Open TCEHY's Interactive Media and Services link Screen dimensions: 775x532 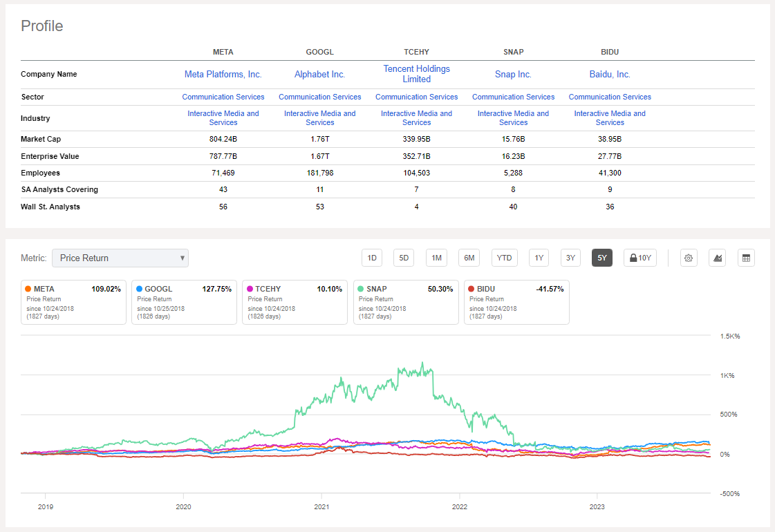(417, 118)
